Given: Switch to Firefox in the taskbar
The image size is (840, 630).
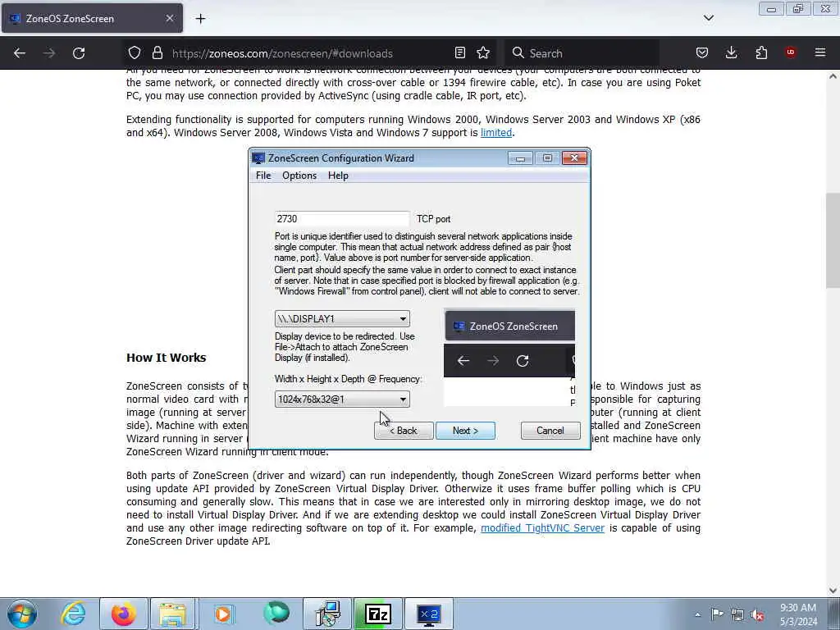Looking at the screenshot, I should [x=123, y=614].
